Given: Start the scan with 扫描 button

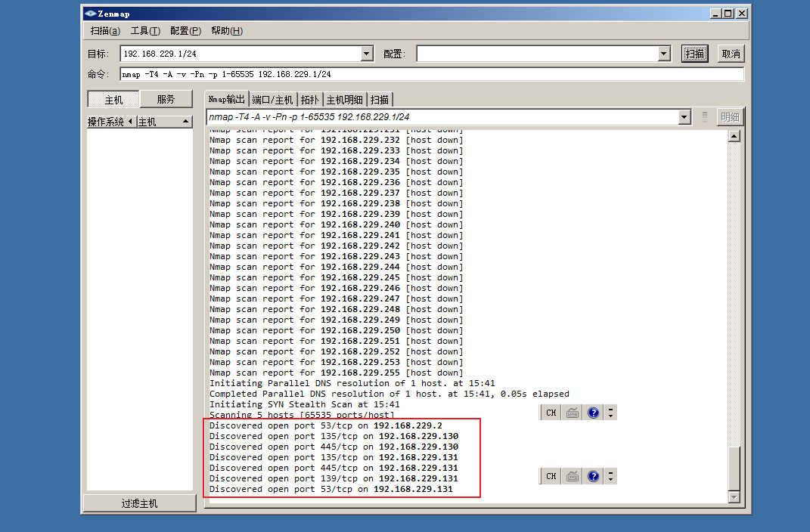Looking at the screenshot, I should (x=694, y=54).
